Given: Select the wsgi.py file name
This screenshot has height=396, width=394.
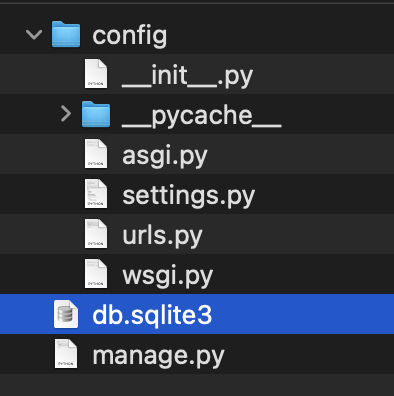Looking at the screenshot, I should coord(167,276).
